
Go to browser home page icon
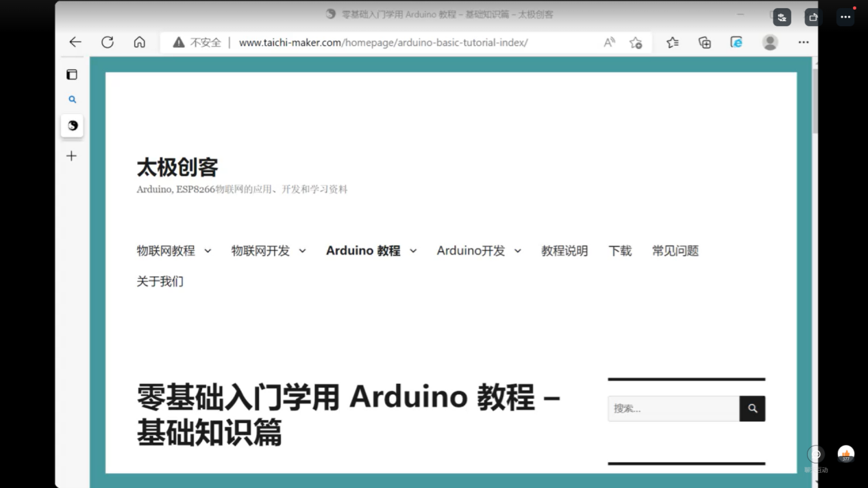(x=140, y=42)
